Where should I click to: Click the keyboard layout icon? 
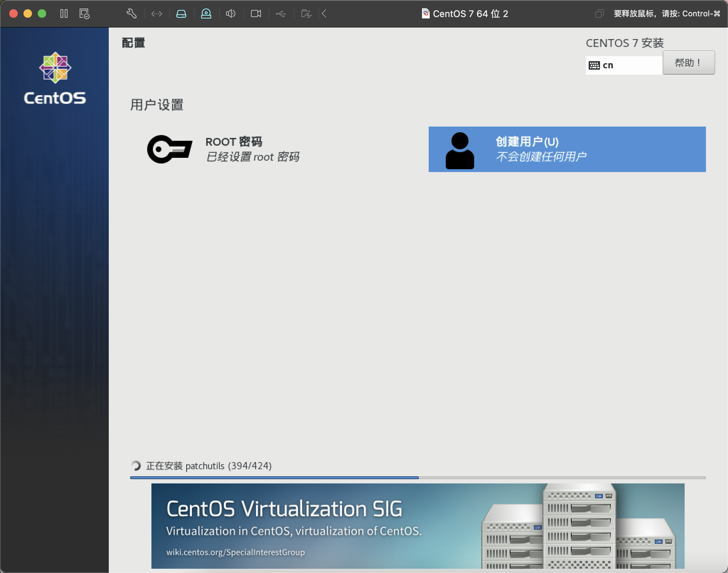(594, 65)
